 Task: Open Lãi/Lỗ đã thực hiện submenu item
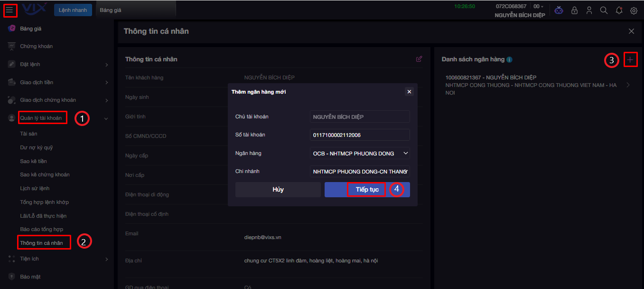(43, 216)
